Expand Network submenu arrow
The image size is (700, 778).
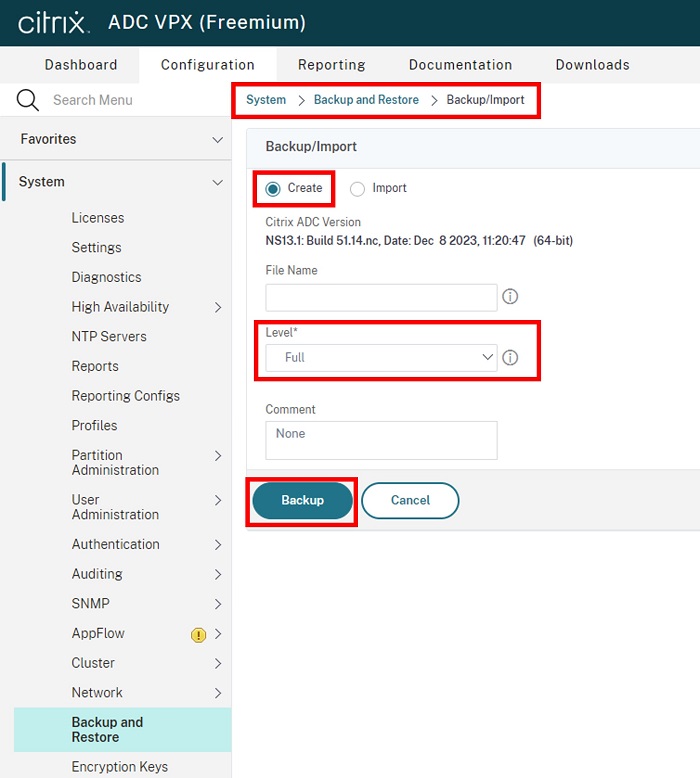coord(218,693)
